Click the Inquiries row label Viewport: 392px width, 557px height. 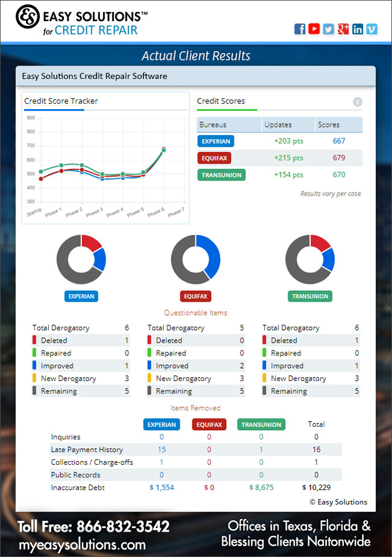coord(66,437)
